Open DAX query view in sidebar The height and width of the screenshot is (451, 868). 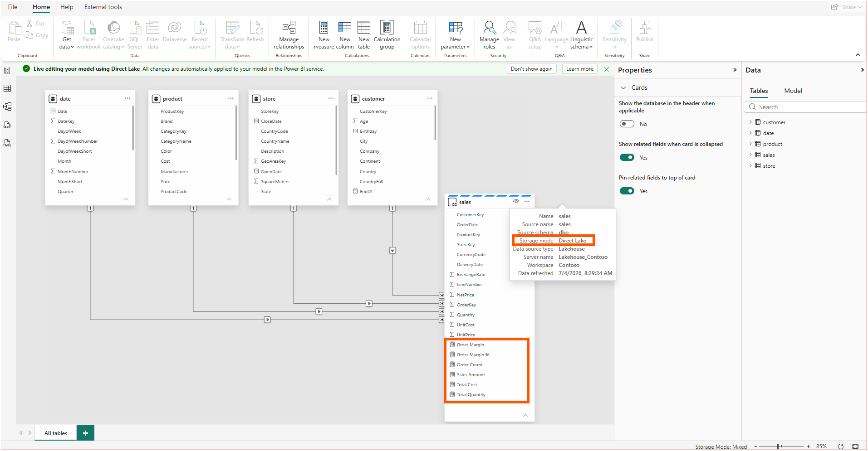coord(7,125)
